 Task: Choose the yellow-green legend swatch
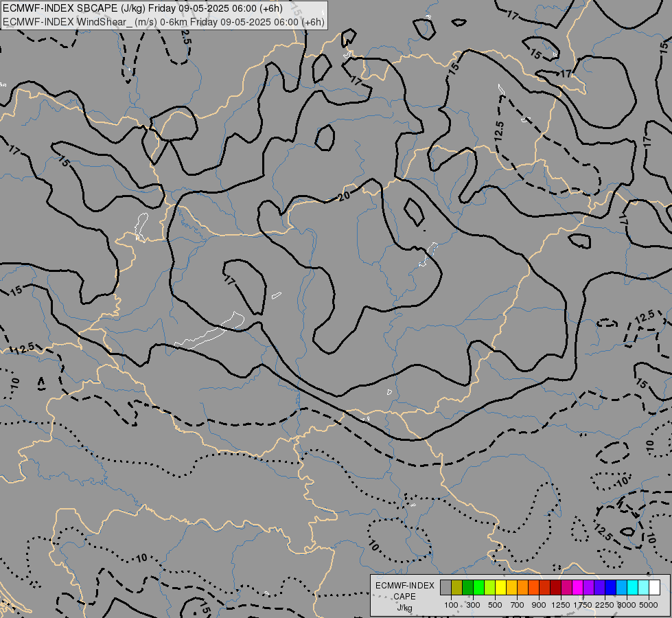pos(490,588)
